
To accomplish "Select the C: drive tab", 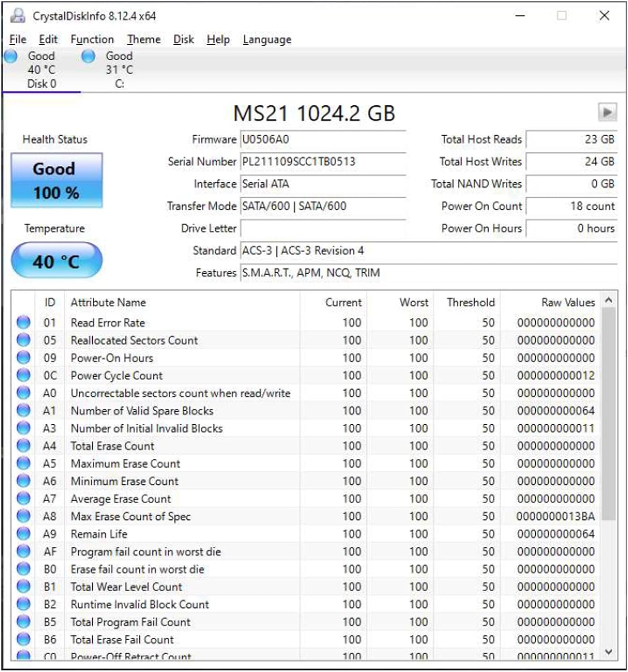I will [119, 70].
